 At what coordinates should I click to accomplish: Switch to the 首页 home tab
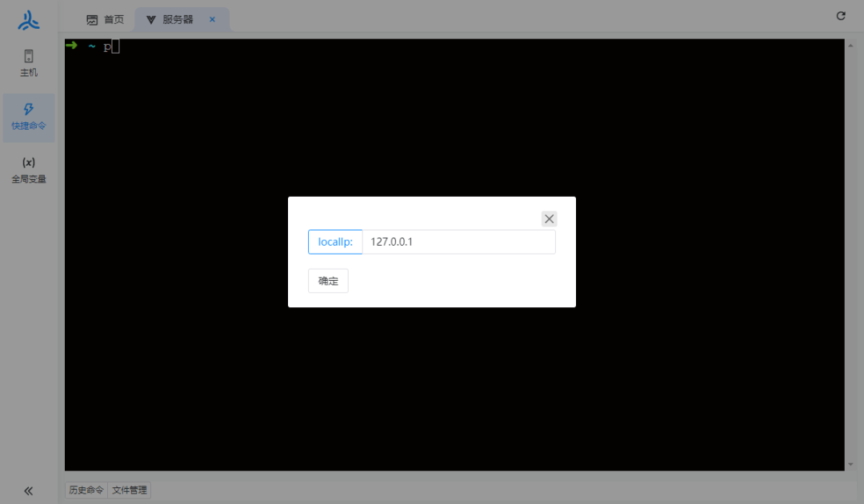coord(106,20)
